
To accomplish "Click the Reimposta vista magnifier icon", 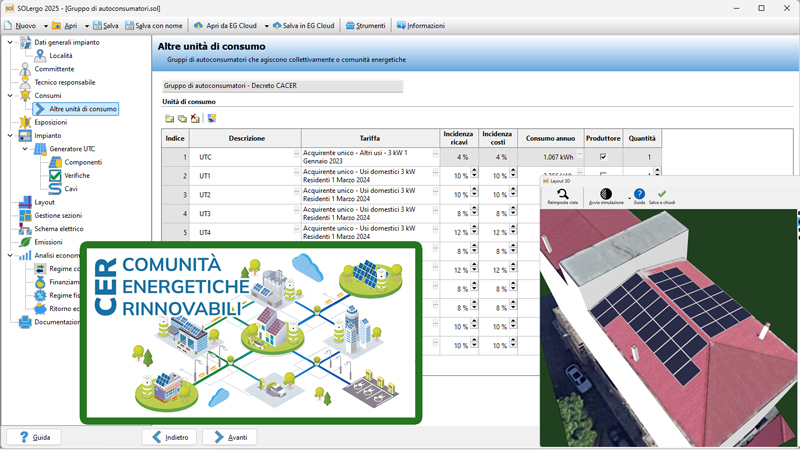I will click(563, 194).
